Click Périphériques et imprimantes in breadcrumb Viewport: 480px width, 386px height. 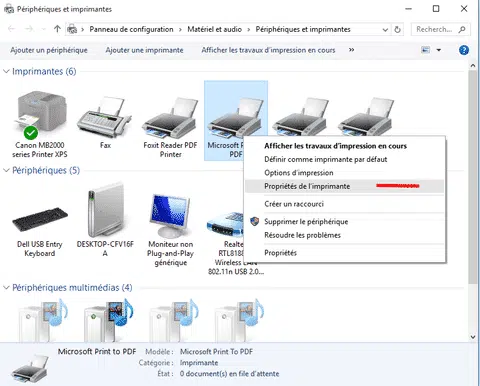[x=303, y=29]
